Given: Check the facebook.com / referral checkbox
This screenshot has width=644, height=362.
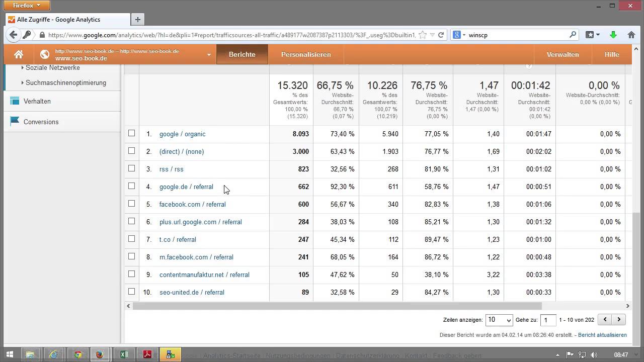Looking at the screenshot, I should tap(131, 204).
